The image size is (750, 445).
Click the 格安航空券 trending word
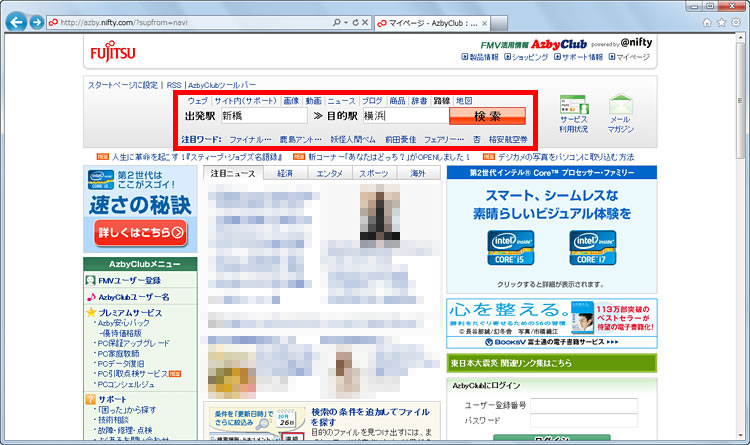[x=508, y=139]
